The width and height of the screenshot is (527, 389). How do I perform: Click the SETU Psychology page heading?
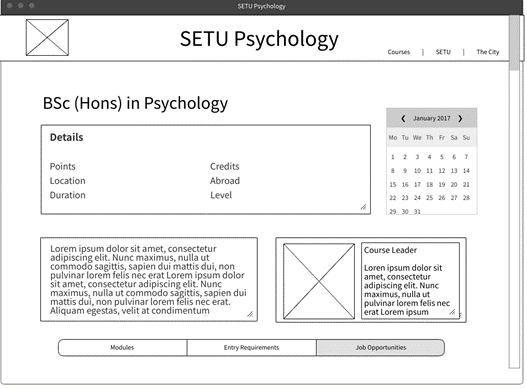point(259,39)
